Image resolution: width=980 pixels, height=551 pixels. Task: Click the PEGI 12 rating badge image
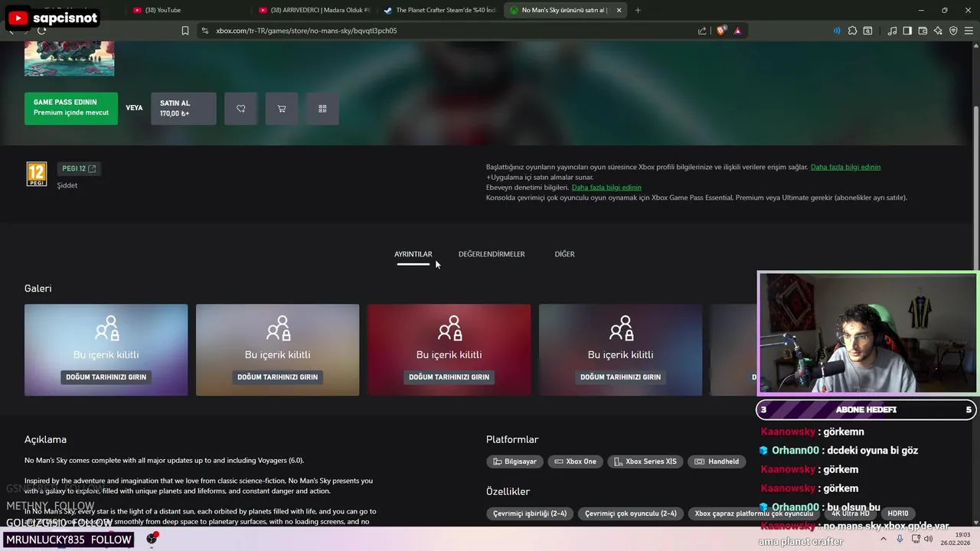pos(37,174)
